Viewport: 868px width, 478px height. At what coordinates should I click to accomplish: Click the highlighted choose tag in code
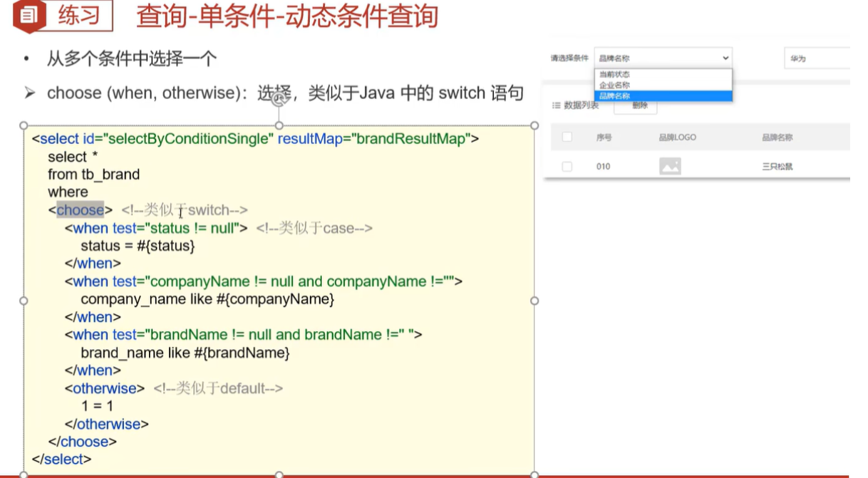(x=80, y=210)
